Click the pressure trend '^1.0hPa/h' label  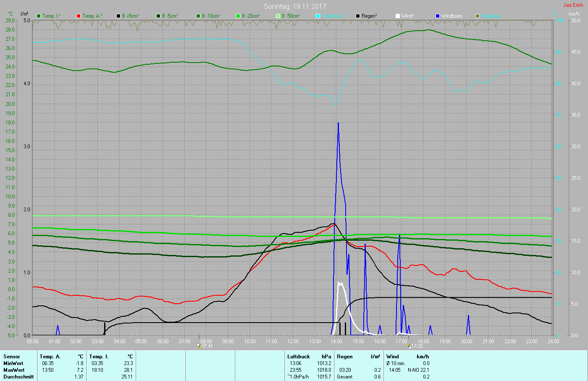pyautogui.click(x=298, y=377)
